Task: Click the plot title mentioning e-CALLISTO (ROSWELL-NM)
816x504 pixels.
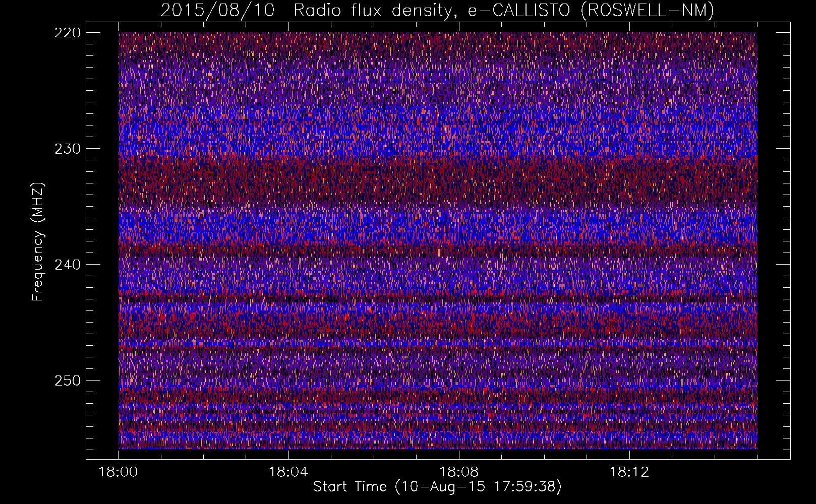Action: [437, 10]
